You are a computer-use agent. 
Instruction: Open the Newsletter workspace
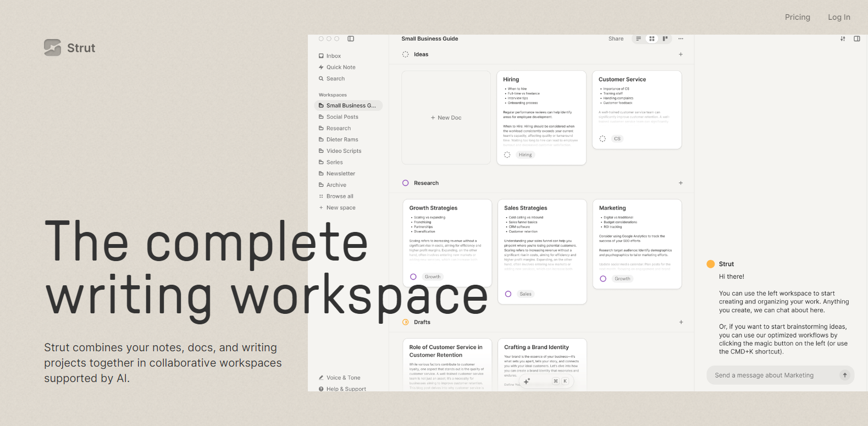coord(337,174)
